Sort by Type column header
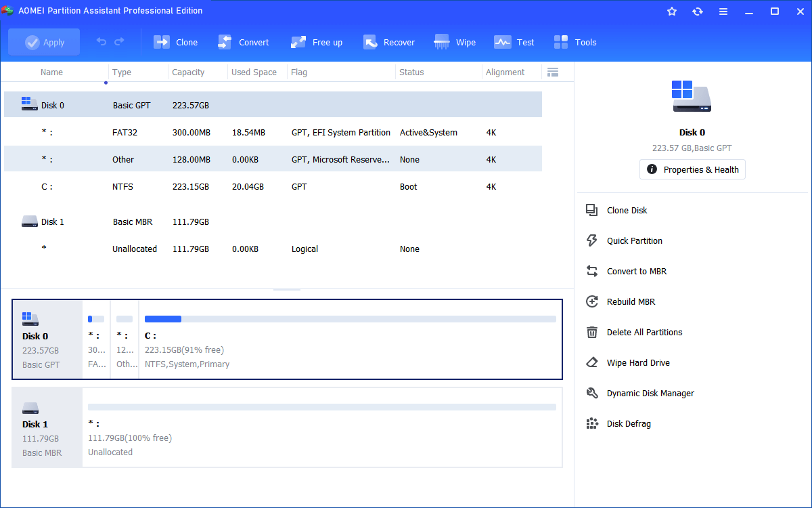The image size is (812, 508). [x=122, y=72]
